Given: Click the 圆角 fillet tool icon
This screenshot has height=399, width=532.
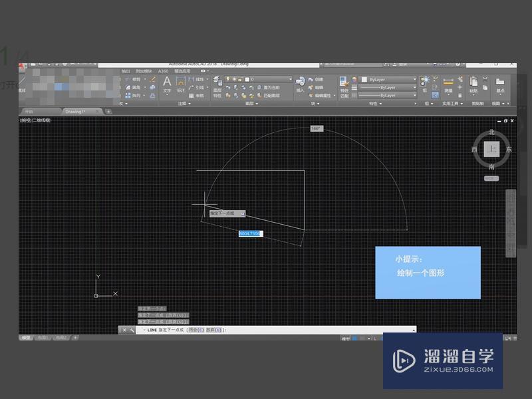Looking at the screenshot, I should [x=128, y=88].
